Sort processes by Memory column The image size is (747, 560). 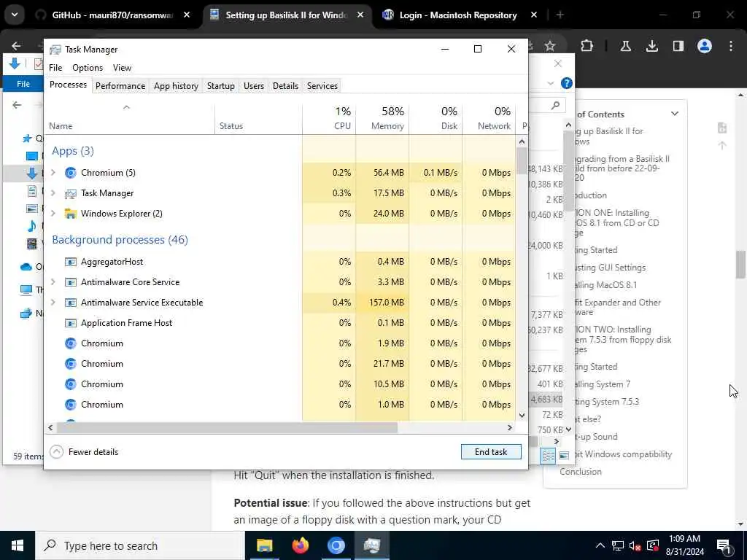pos(382,118)
